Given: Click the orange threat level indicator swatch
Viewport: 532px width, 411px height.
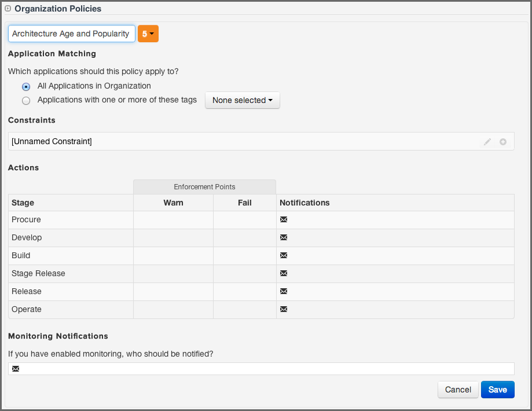Looking at the screenshot, I should [144, 34].
